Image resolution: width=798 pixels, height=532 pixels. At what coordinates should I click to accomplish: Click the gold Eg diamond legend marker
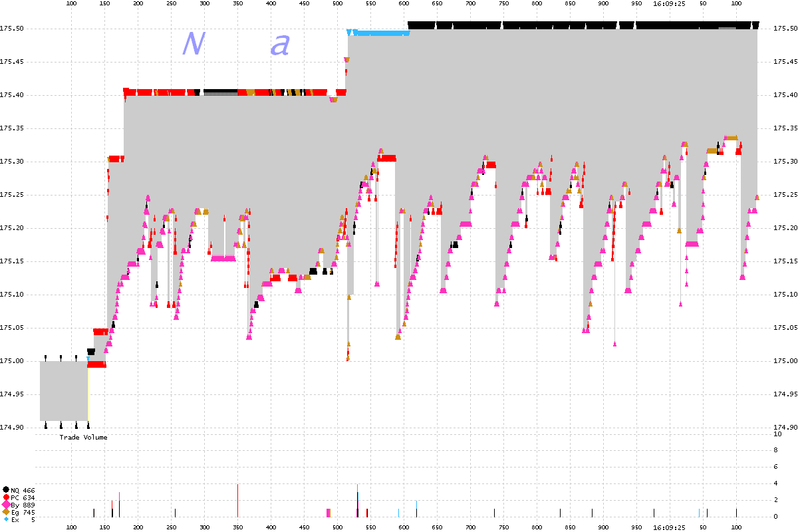pos(6,512)
